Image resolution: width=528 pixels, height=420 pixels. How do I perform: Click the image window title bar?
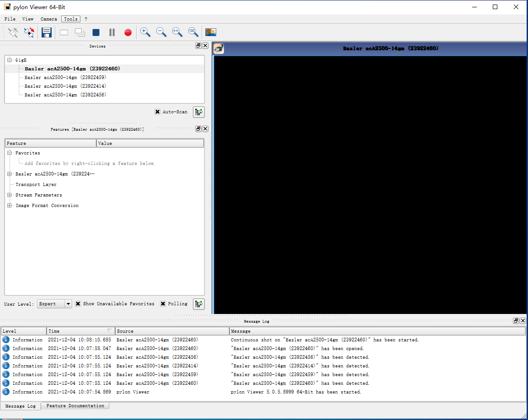369,48
